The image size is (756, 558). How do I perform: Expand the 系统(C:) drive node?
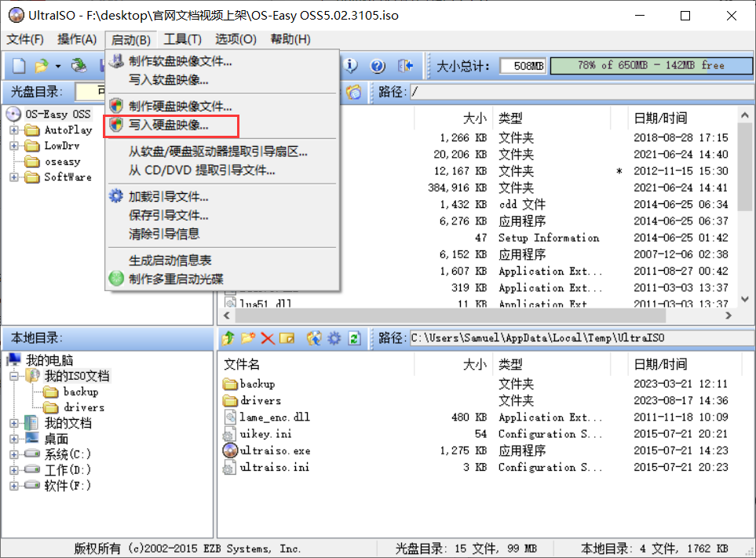pos(14,454)
